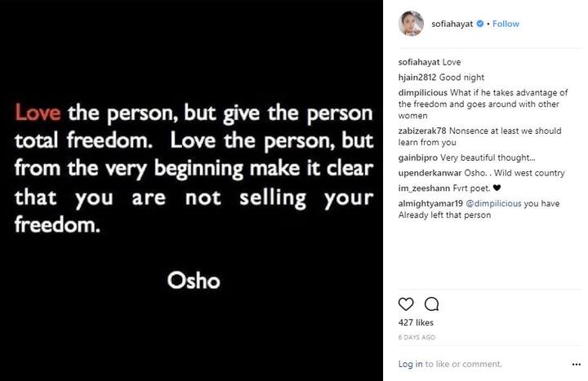Open commenter hjain2812's profile
This screenshot has height=381, width=588.
pos(418,78)
